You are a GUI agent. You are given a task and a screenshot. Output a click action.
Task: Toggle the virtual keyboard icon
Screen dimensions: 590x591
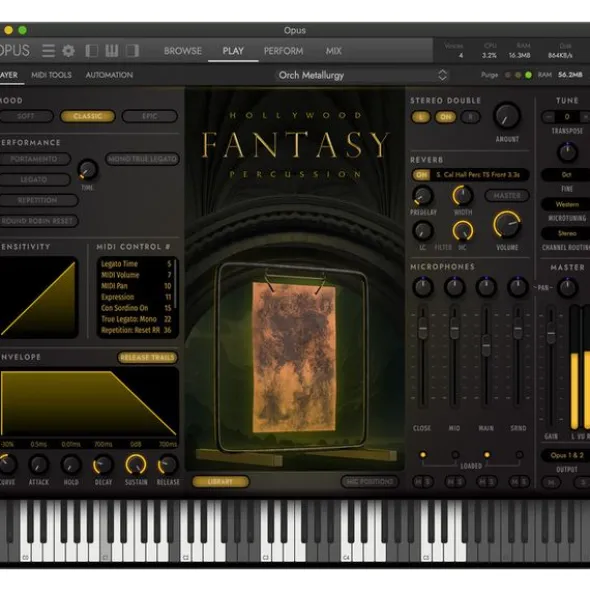[112, 51]
